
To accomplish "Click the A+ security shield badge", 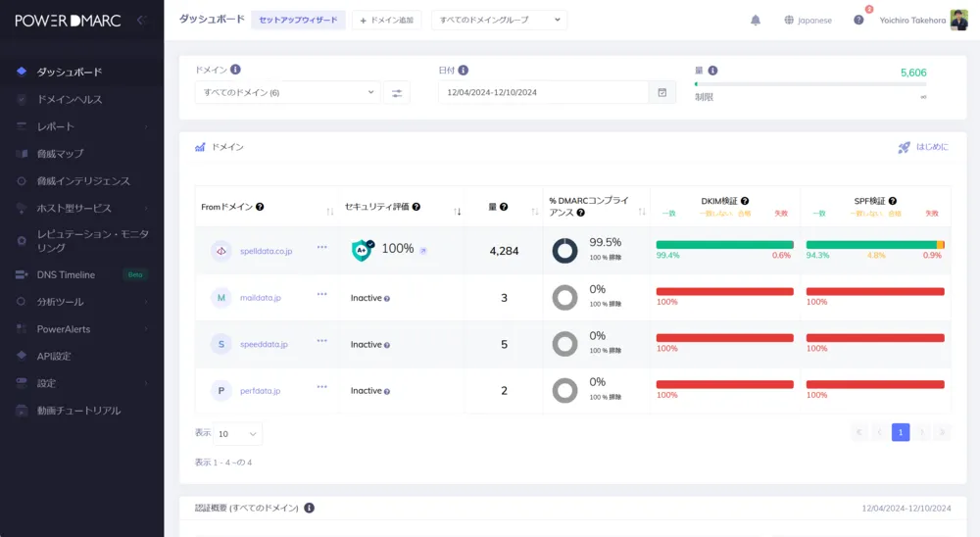I will click(x=362, y=250).
